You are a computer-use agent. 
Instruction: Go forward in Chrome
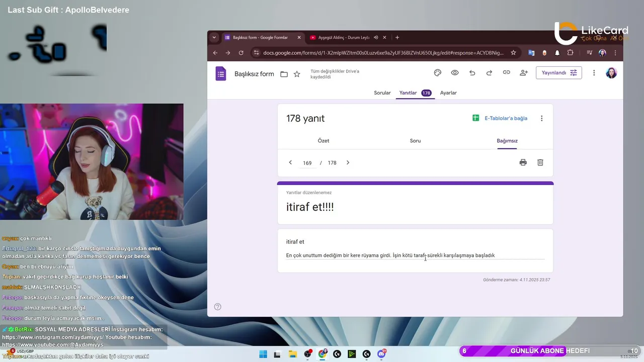pos(228,53)
